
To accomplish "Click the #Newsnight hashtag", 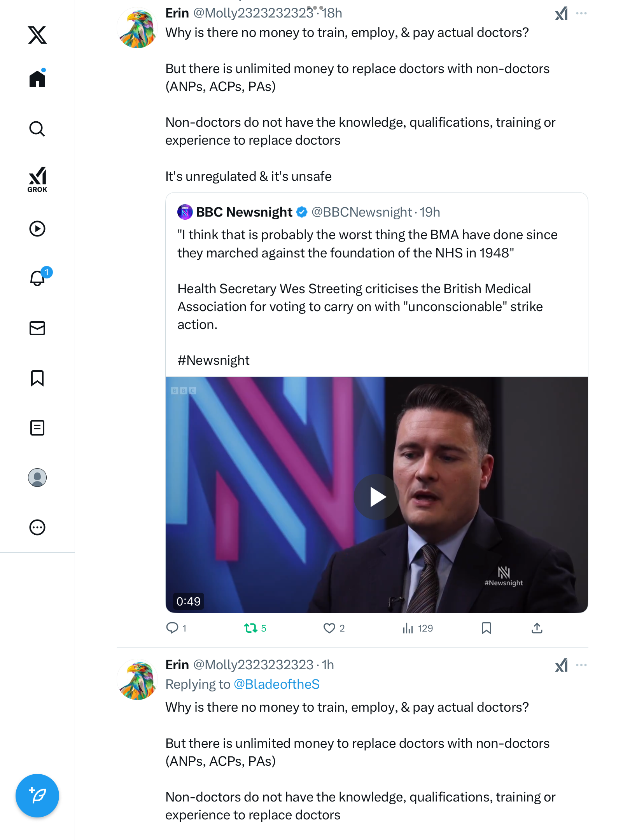I will click(x=213, y=360).
